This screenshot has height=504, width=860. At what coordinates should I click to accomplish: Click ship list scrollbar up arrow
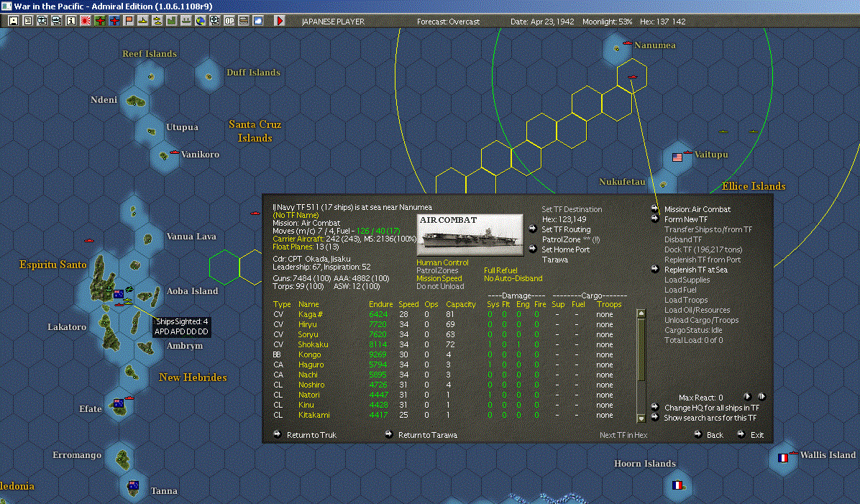point(641,313)
